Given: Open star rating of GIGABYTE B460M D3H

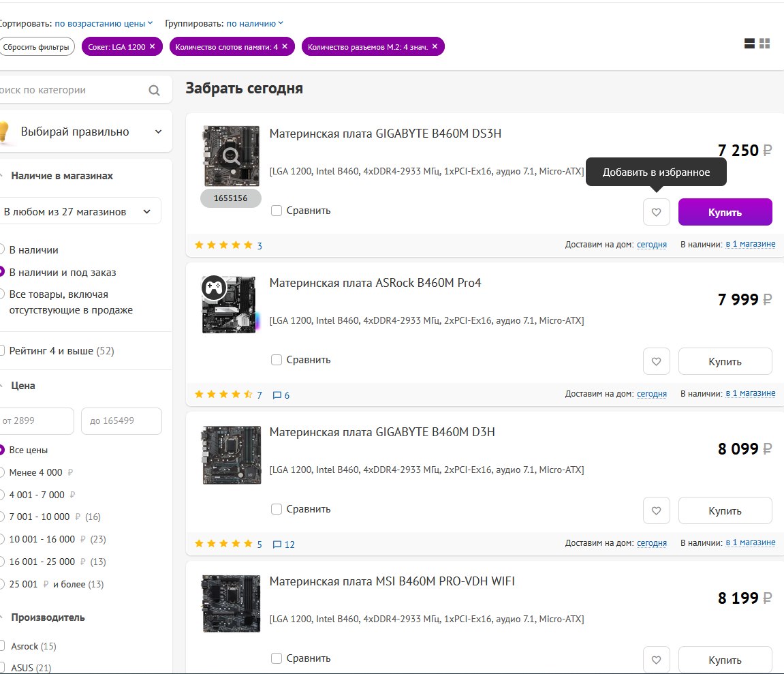Looking at the screenshot, I should [x=223, y=543].
